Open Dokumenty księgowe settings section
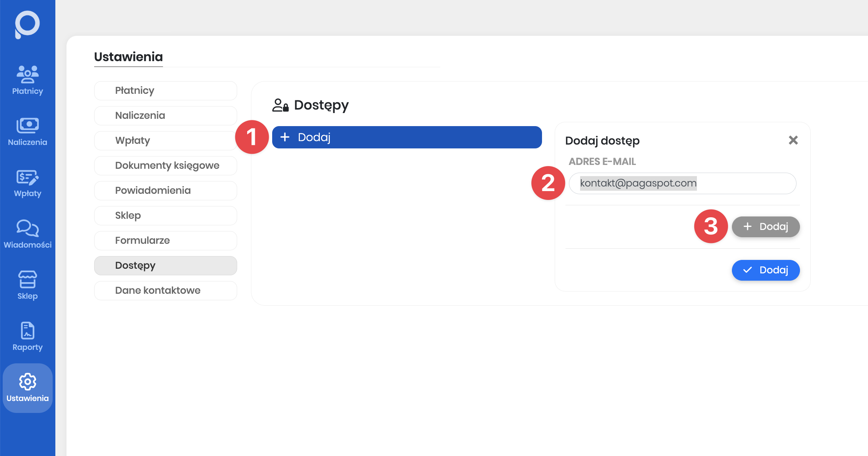 pos(165,166)
